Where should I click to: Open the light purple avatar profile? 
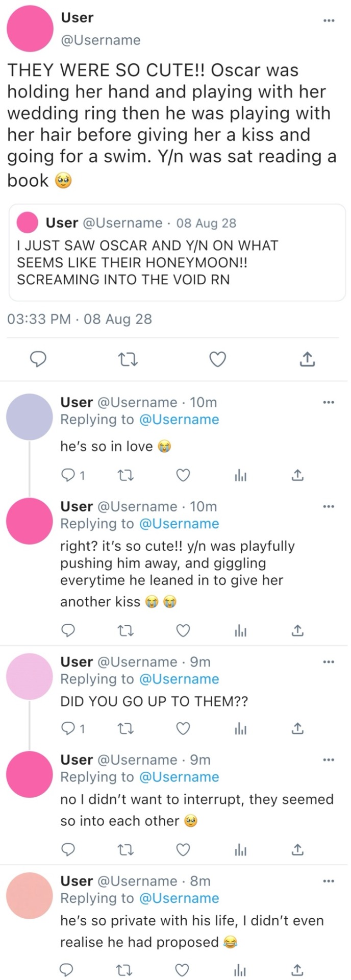click(30, 417)
